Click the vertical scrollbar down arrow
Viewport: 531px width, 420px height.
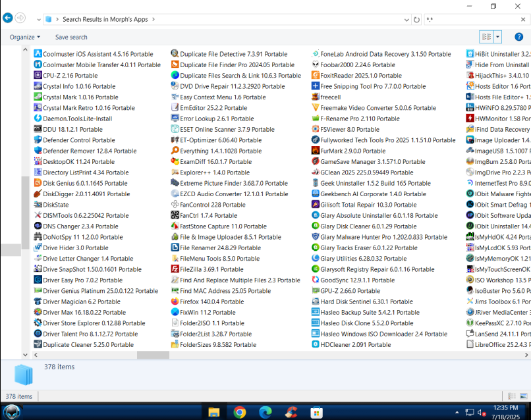tap(25, 355)
